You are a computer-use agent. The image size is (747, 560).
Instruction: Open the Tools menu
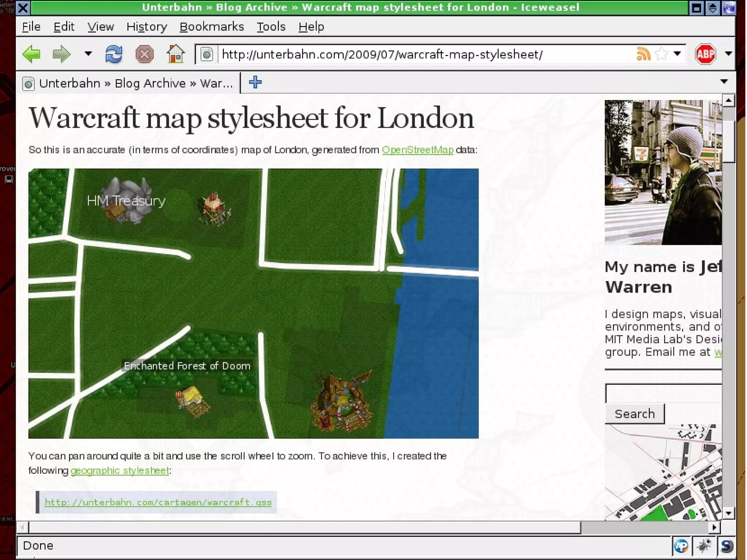[x=271, y=27]
